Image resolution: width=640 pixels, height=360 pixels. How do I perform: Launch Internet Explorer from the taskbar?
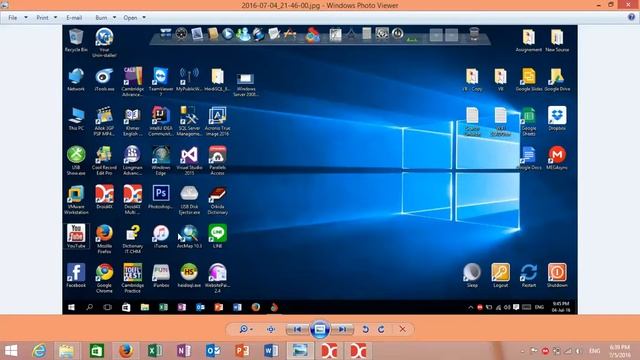click(x=39, y=351)
